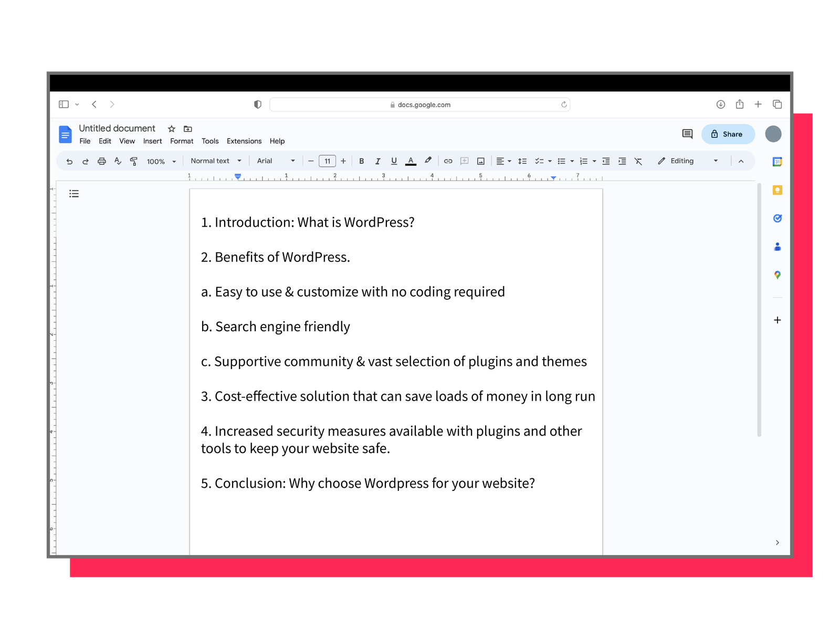This screenshot has width=840, height=630.
Task: Show document outline icon
Action: click(x=74, y=194)
